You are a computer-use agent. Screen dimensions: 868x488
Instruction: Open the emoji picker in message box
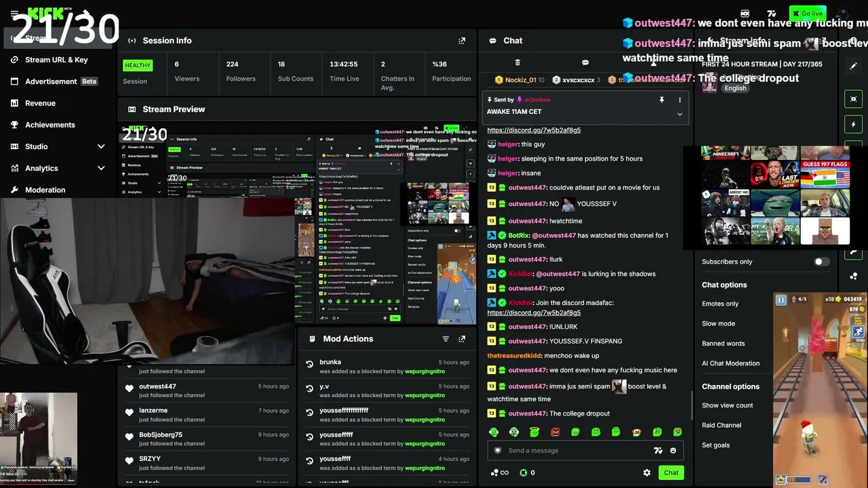click(673, 451)
